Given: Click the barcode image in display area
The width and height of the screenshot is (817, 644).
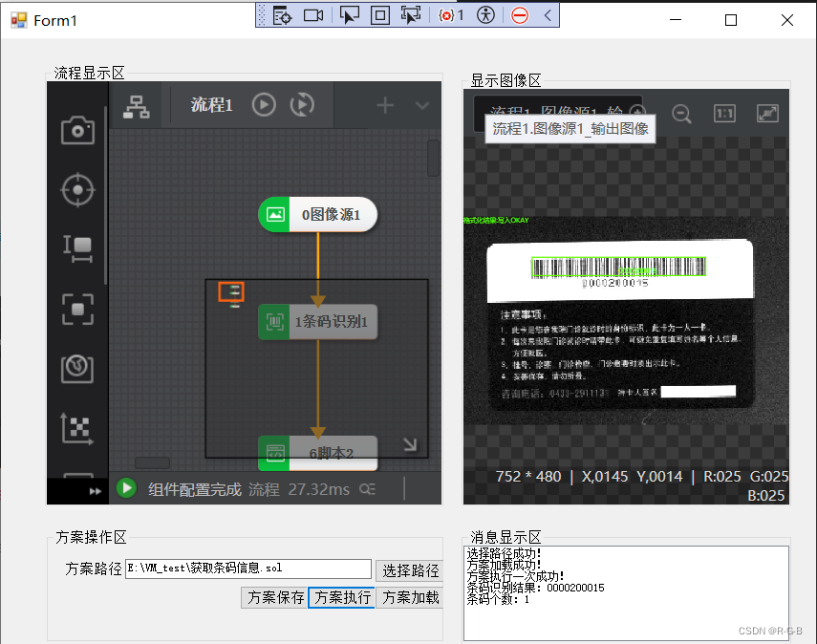Looking at the screenshot, I should click(618, 268).
